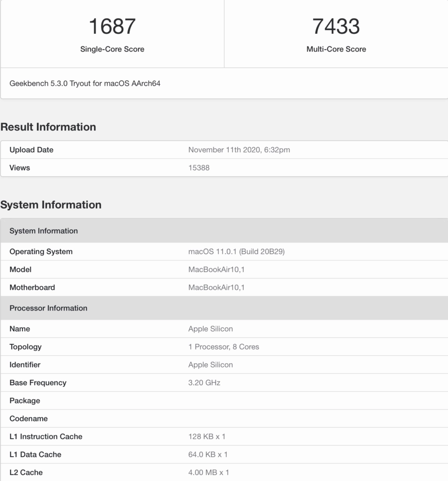The height and width of the screenshot is (481, 448).
Task: Click the MacBookAir10,1 value in Model row
Action: (216, 270)
